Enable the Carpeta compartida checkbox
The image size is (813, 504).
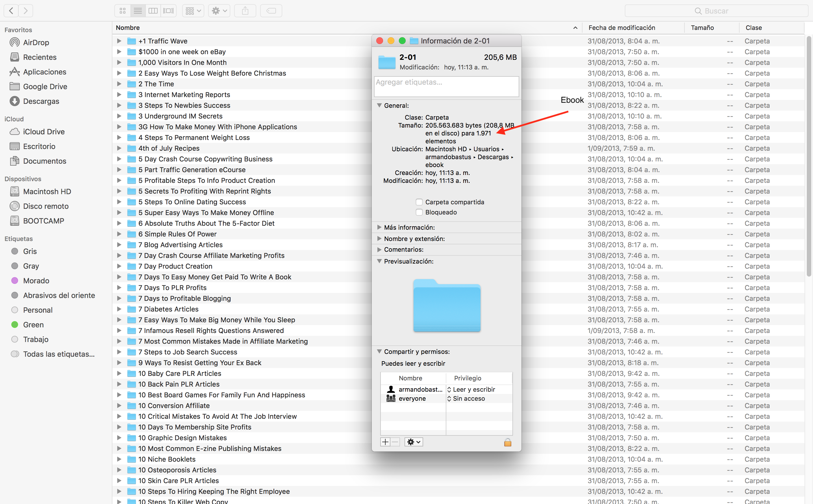419,202
